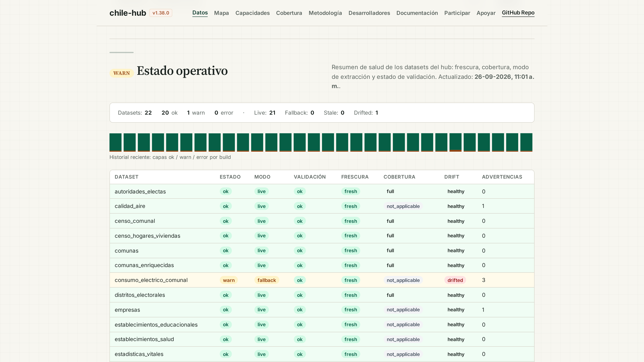
Task: Open the Mapa navigation tab
Action: 221,13
